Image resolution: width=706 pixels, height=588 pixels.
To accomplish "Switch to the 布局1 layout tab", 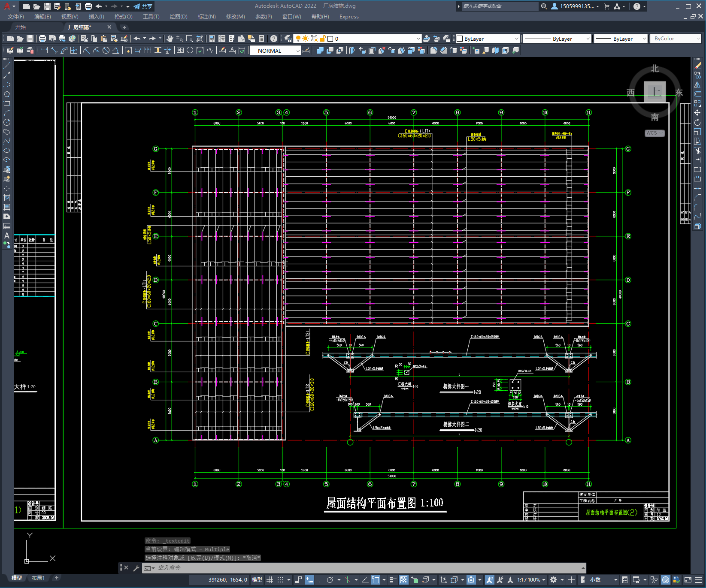I will coord(38,578).
